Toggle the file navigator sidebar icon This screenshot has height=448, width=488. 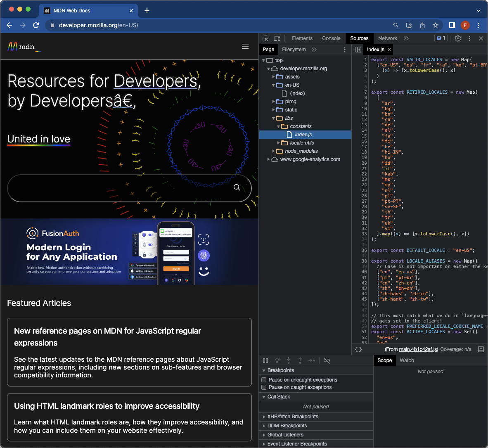358,50
